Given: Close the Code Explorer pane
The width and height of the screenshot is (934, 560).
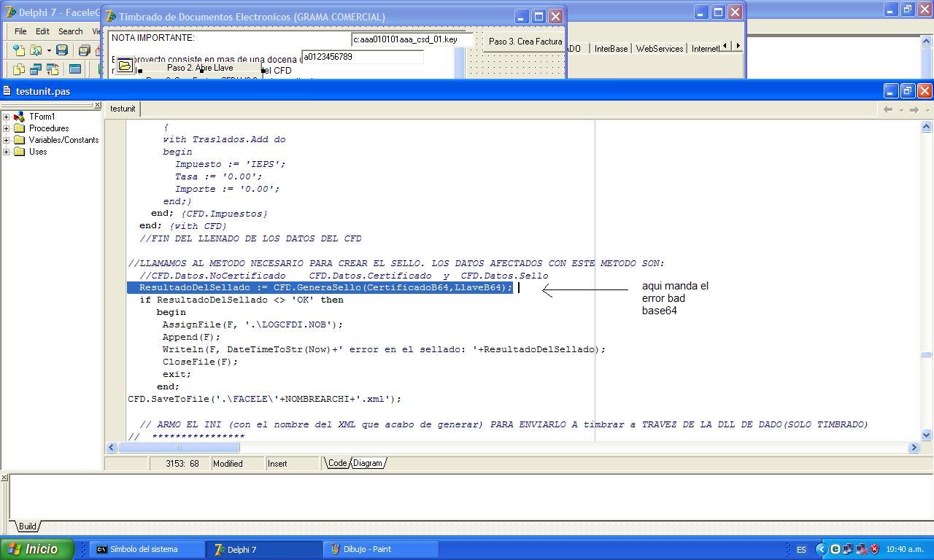Looking at the screenshot, I should click(97, 106).
